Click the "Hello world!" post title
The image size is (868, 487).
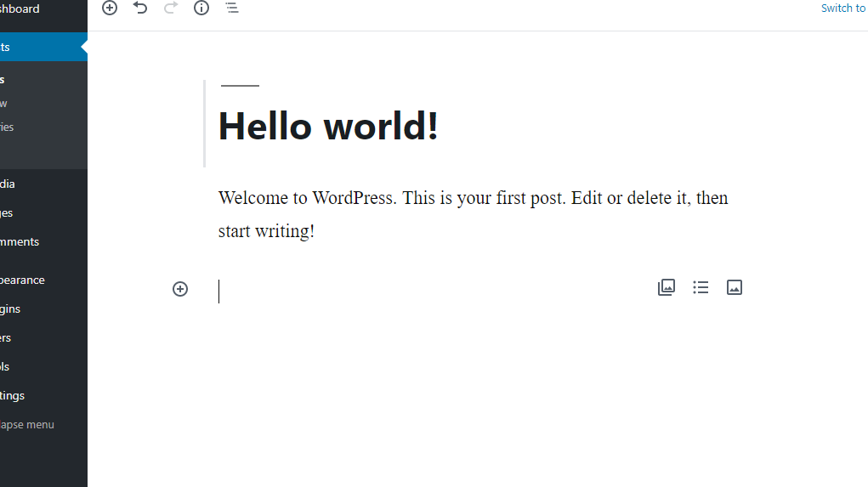(328, 126)
